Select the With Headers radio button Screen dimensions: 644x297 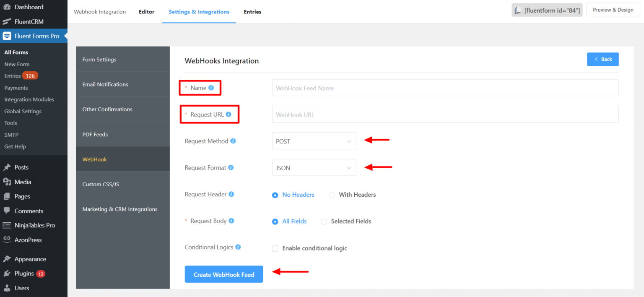point(332,195)
